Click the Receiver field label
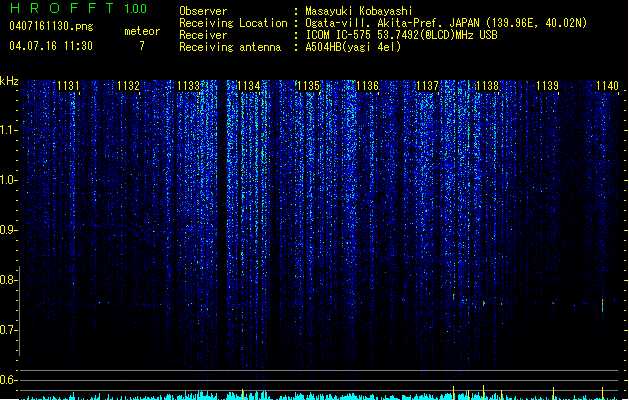Screen dimensions: 629x400 pyautogui.click(x=203, y=35)
